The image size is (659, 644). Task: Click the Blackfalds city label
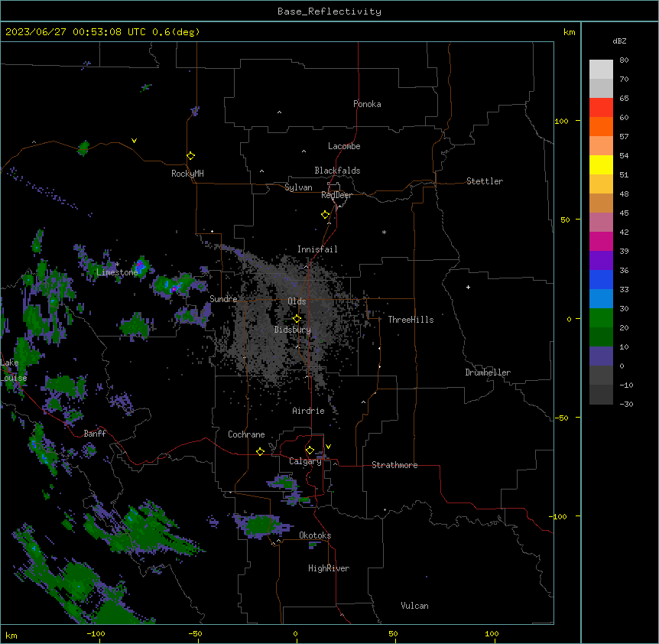click(x=337, y=171)
